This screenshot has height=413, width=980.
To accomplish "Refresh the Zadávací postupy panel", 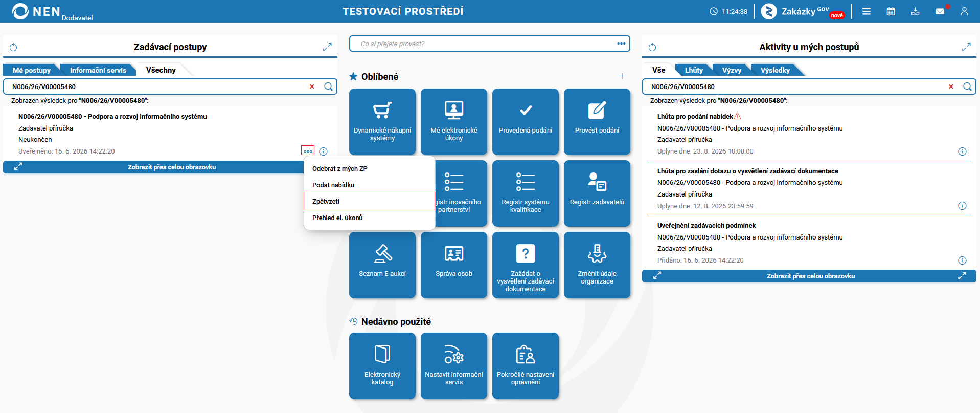I will 13,47.
